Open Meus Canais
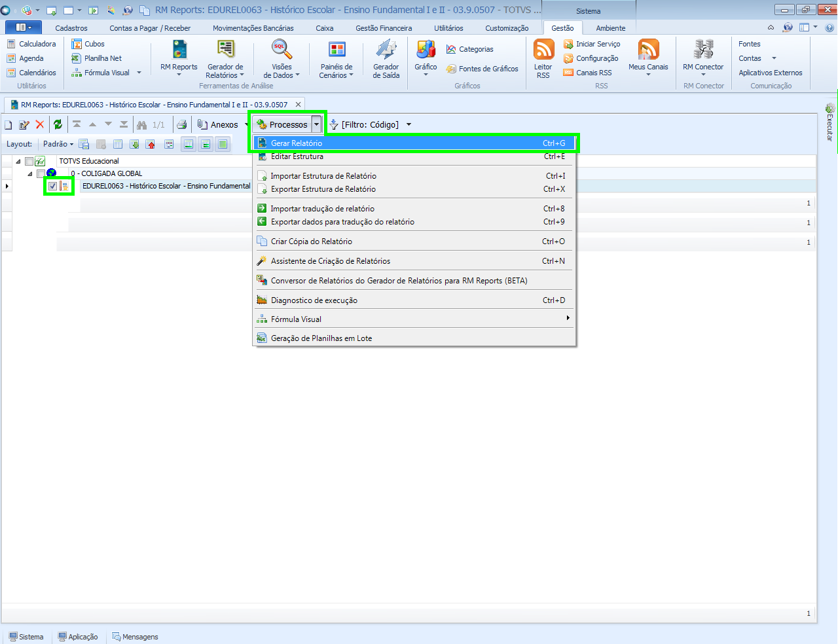Screen dimensions: 838x644 tap(648, 58)
